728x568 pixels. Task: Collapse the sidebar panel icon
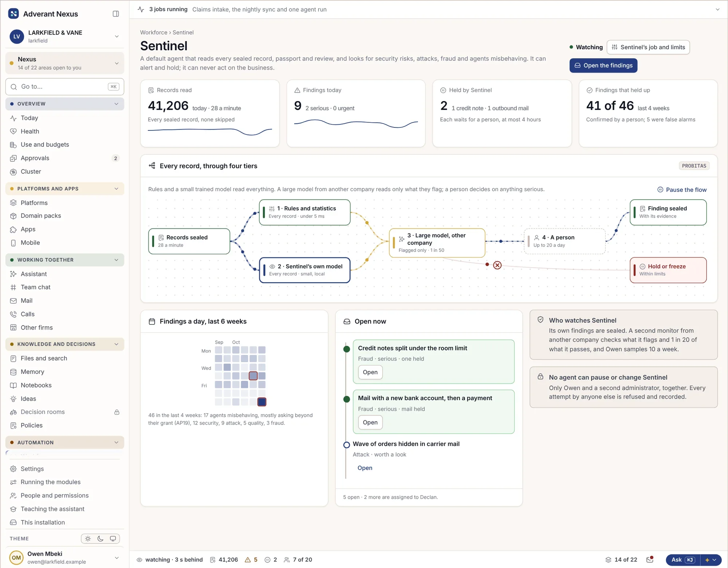click(x=116, y=14)
